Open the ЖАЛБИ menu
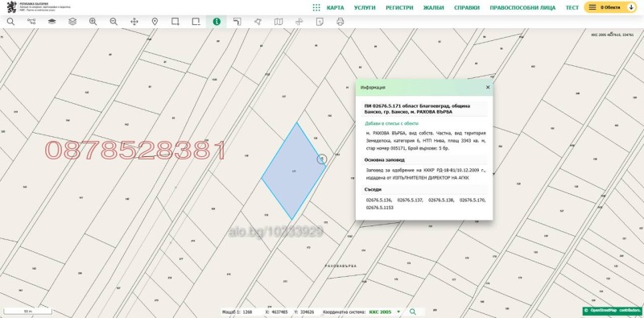 (x=434, y=7)
